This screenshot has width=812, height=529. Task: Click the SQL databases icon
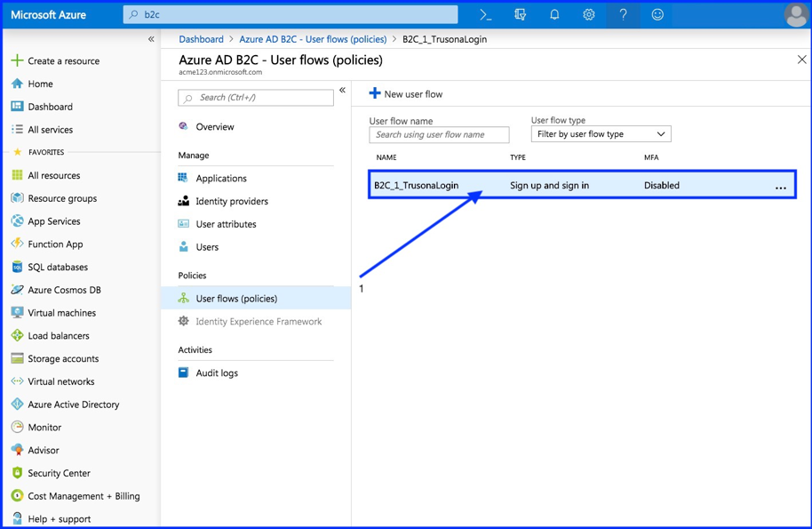(x=17, y=267)
